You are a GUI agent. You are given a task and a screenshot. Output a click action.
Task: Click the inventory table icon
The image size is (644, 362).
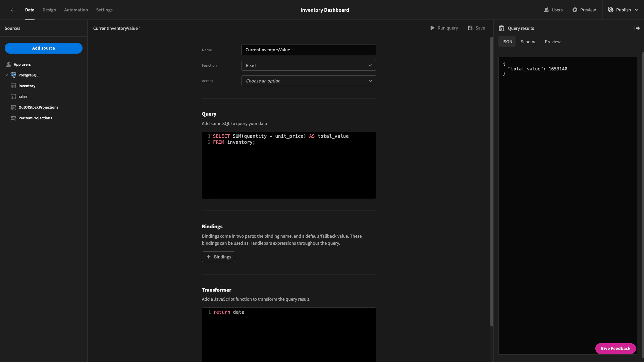14,86
